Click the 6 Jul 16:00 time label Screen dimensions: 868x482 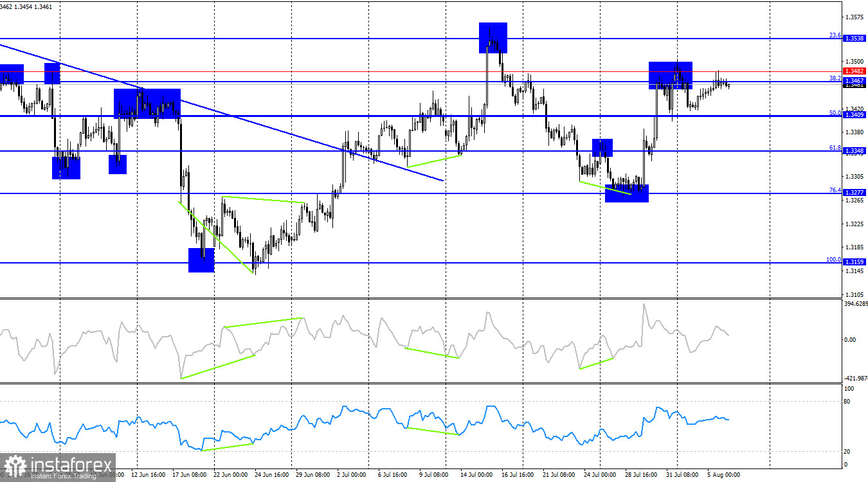(x=393, y=475)
